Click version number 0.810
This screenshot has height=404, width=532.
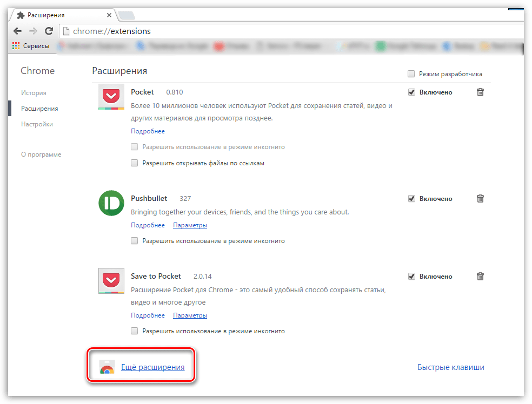pyautogui.click(x=175, y=92)
